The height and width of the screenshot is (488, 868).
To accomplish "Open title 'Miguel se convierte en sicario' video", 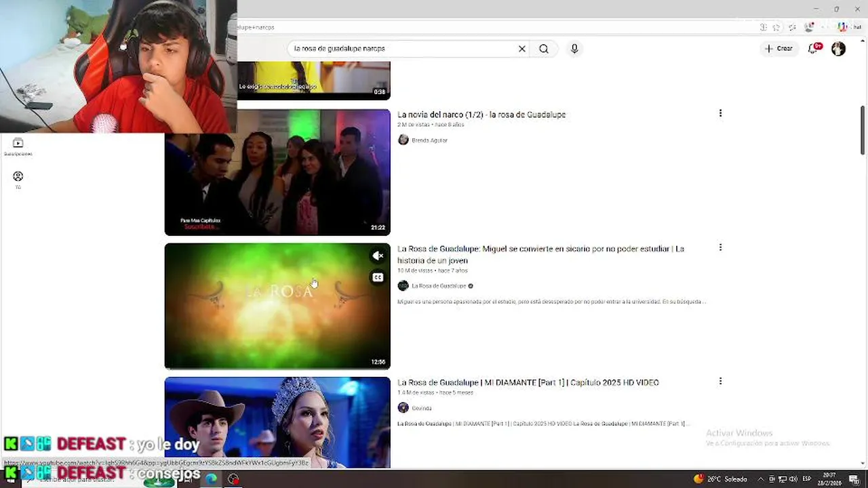I will pos(540,254).
